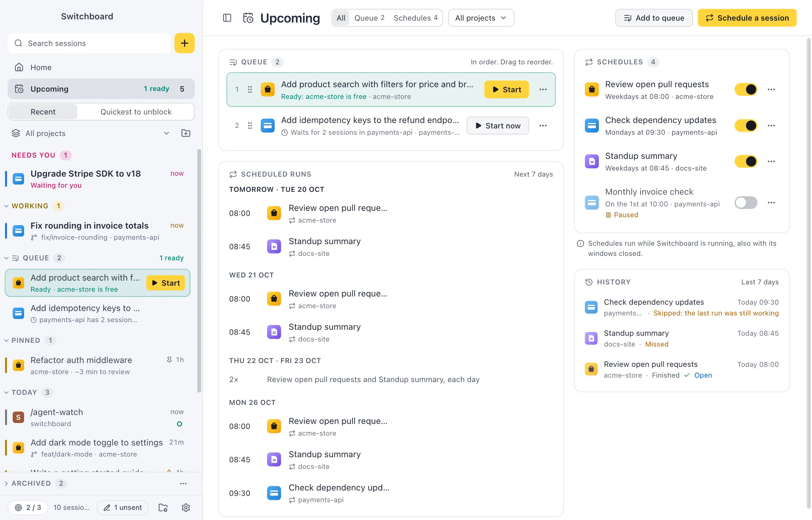The width and height of the screenshot is (812, 520).
Task: Click Schedule a session button
Action: 747,18
